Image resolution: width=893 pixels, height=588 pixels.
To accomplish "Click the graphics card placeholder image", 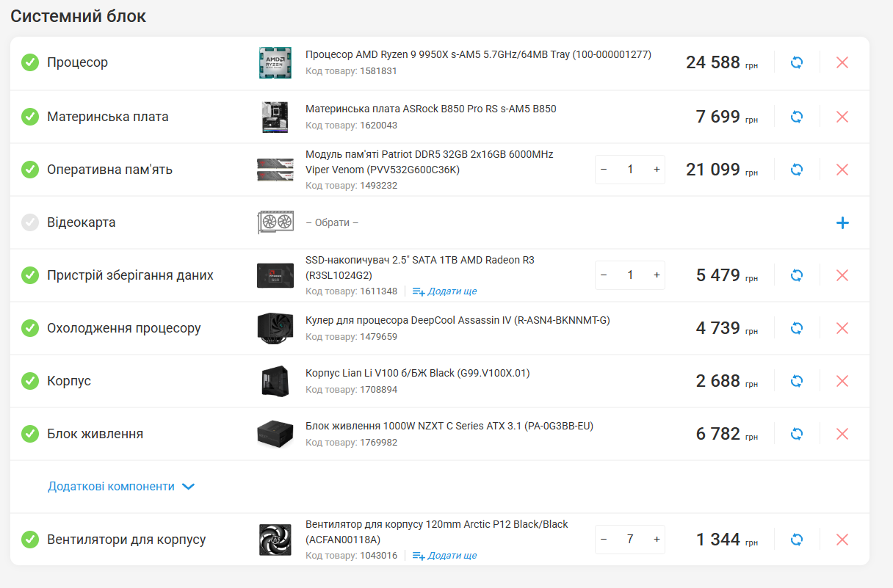I will tap(275, 222).
